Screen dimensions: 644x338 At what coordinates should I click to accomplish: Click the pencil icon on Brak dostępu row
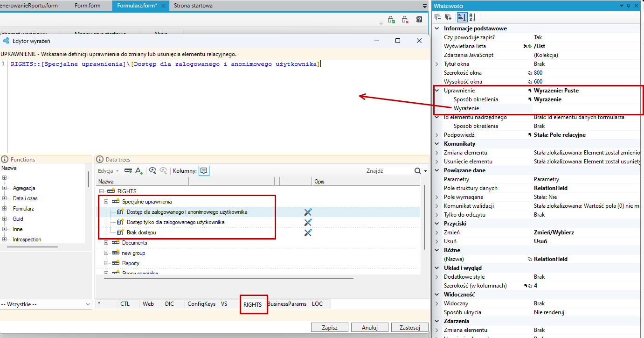pyautogui.click(x=308, y=232)
